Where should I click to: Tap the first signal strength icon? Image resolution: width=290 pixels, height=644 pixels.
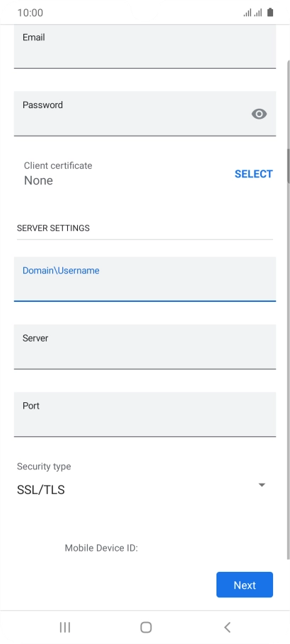[x=248, y=13]
